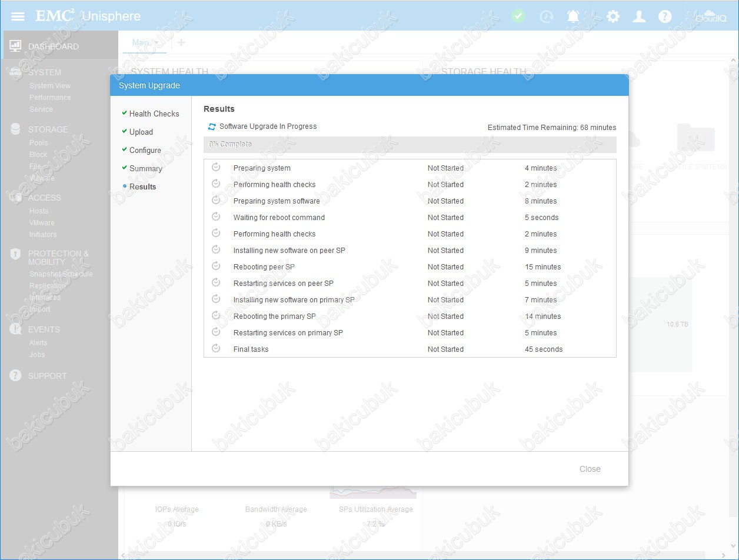Click status icon for Final tasks row
This screenshot has width=739, height=560.
click(216, 348)
